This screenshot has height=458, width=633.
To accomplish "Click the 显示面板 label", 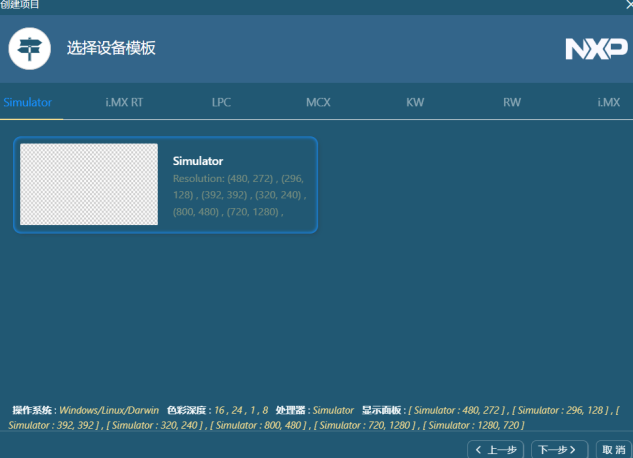I will point(381,410).
